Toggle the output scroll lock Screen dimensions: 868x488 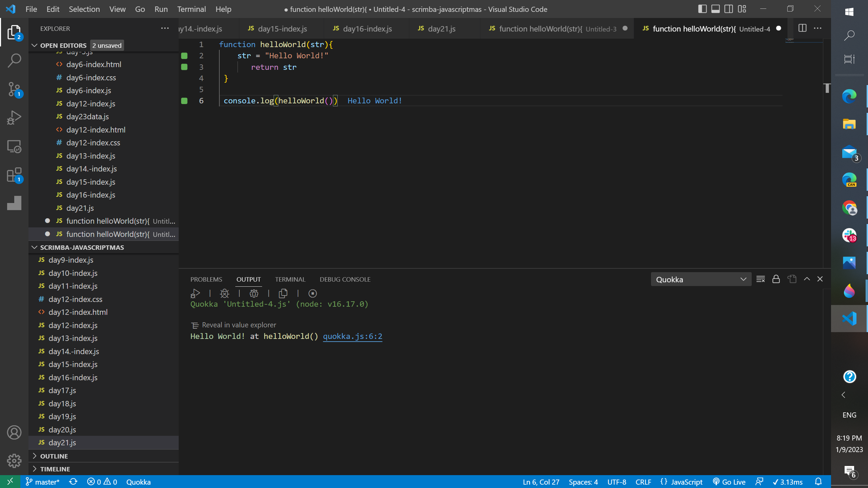(776, 279)
